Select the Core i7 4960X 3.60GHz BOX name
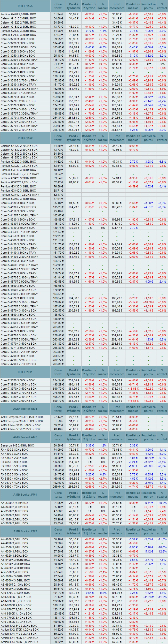The width and height of the screenshot is (168, 644). coord(19,401)
